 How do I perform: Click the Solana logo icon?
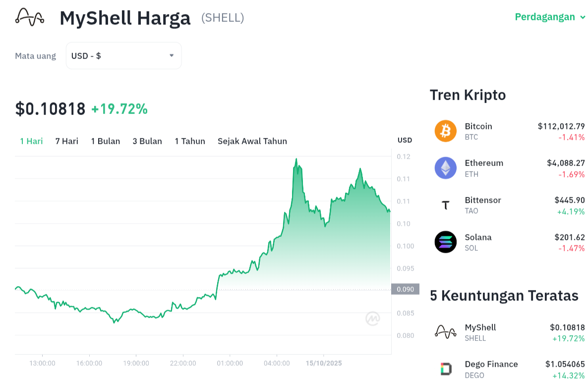445,242
